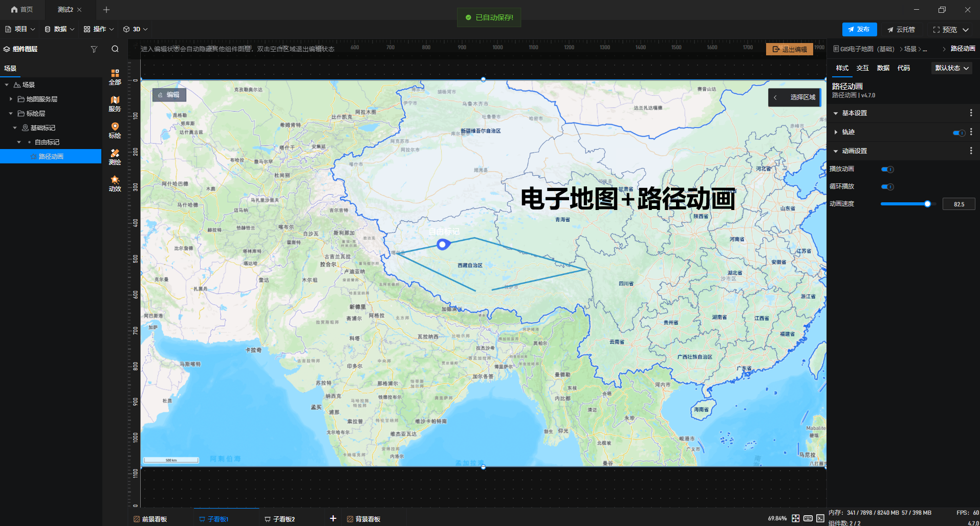Disable 循环播放 looping toggle
Viewport: 980px width, 526px height.
(x=887, y=186)
